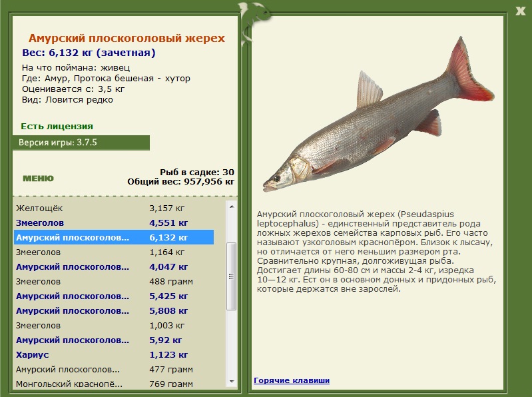Select Амурский плоскоголов 5,425 кг row

click(x=114, y=296)
